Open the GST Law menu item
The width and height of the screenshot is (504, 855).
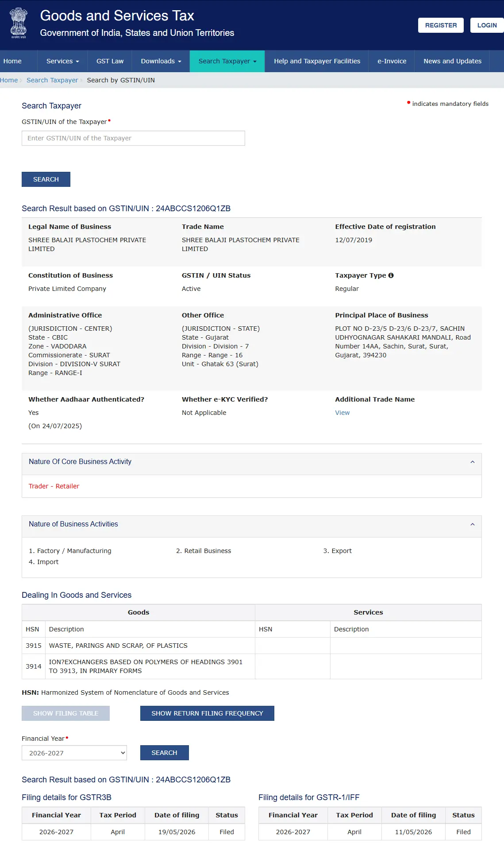[110, 61]
